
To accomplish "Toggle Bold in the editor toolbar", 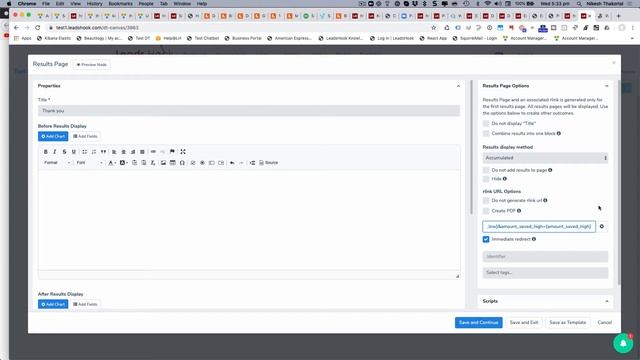I will 46,152.
